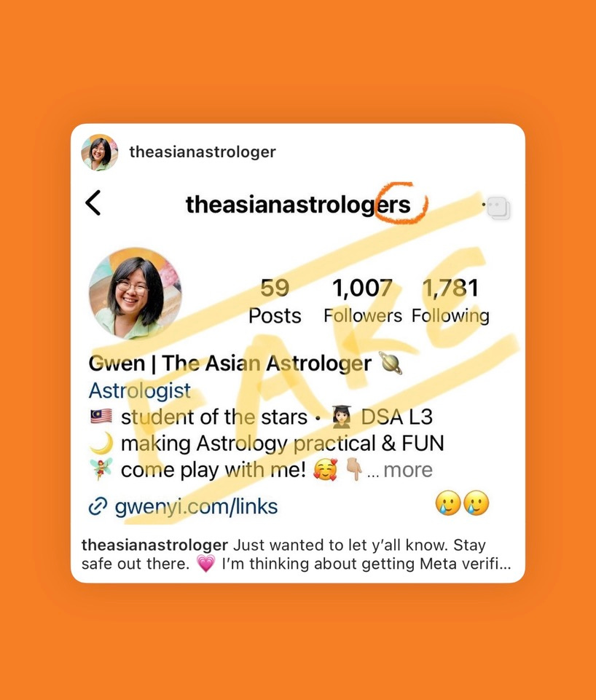Open caption author theasianastrologer bold name
This screenshot has height=700, width=596.
click(x=154, y=545)
